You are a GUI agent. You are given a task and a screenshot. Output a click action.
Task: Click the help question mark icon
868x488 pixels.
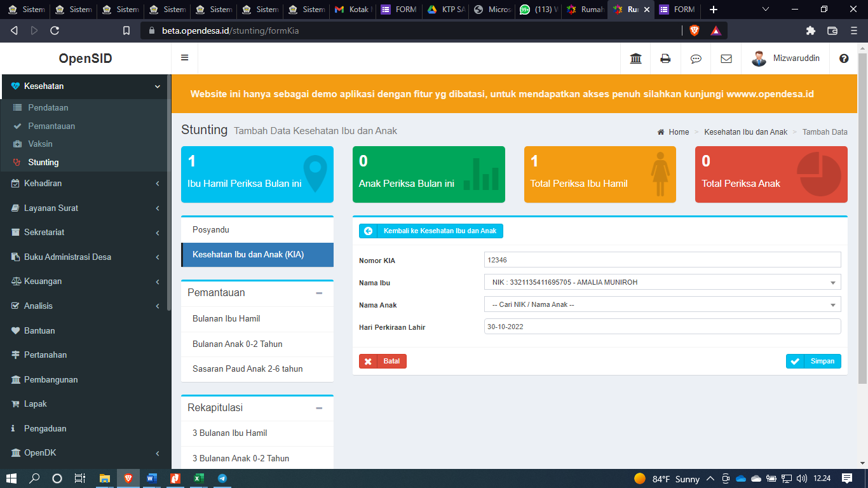coord(844,58)
